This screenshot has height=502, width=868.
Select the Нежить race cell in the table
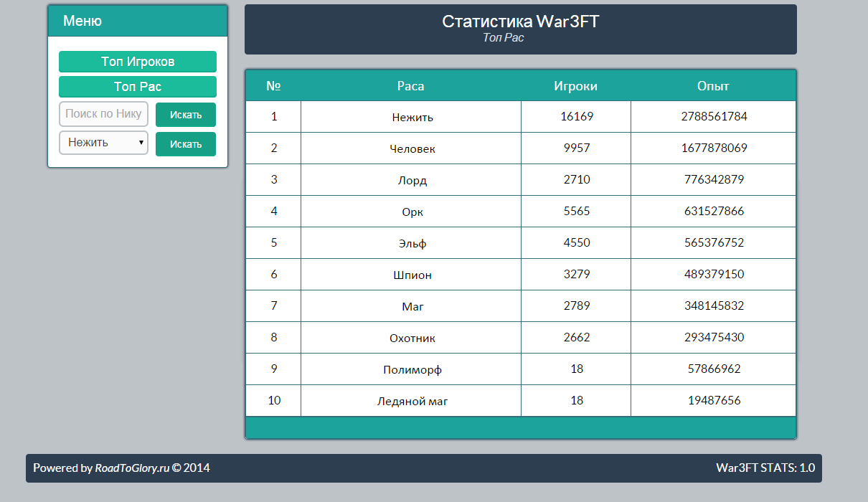(411, 117)
